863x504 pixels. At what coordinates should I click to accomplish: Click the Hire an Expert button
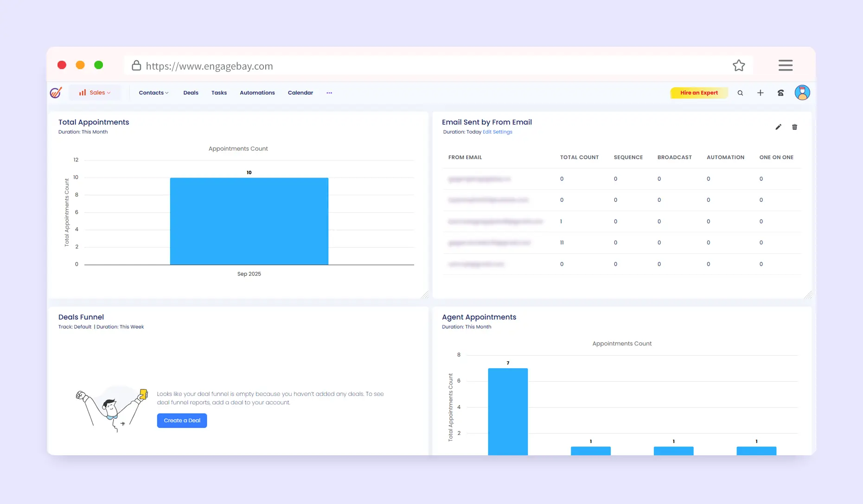[698, 93]
